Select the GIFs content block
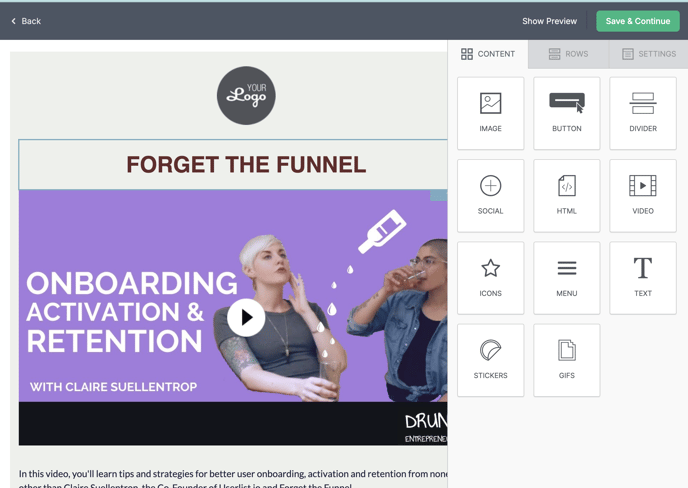Screen dimensions: 688x488 [566, 360]
